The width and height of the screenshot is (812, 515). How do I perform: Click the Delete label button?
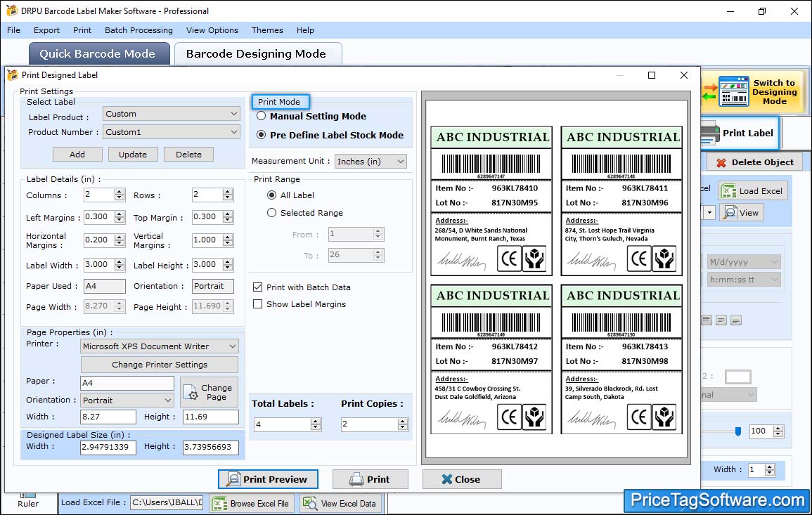188,155
